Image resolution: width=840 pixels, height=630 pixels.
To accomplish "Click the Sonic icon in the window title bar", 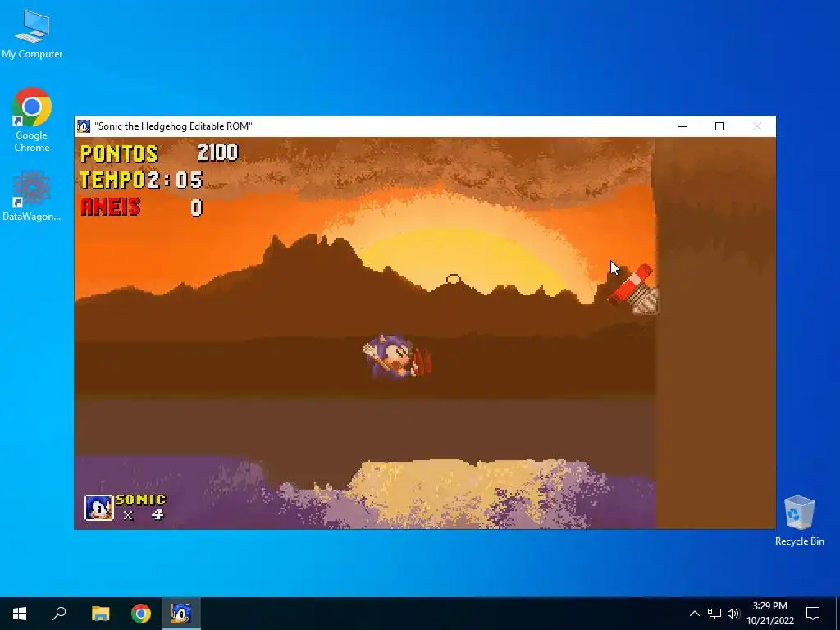I will [84, 126].
